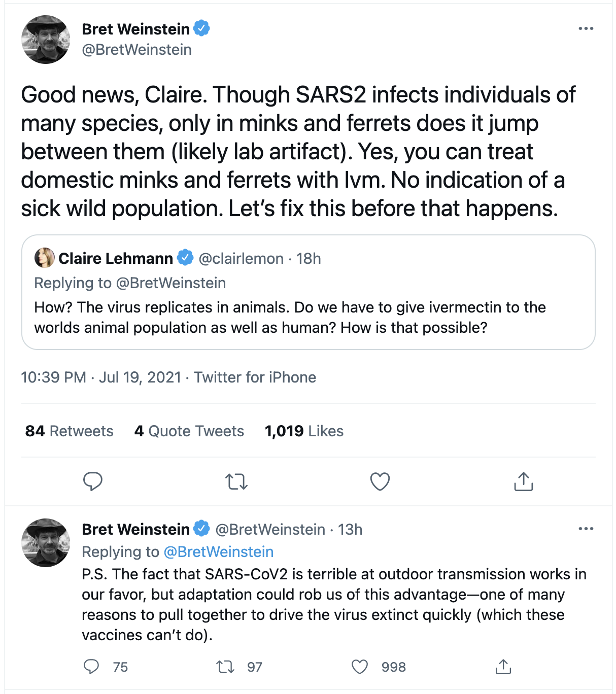616x694 pixels.
Task: Open the 4 Quote Tweets list
Action: (189, 431)
